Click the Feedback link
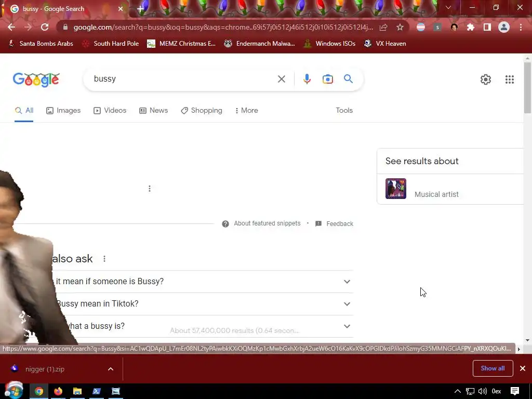 pyautogui.click(x=340, y=224)
